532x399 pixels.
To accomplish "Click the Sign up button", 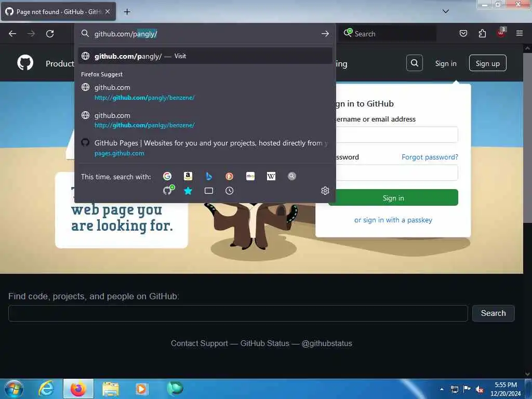I will (487, 63).
